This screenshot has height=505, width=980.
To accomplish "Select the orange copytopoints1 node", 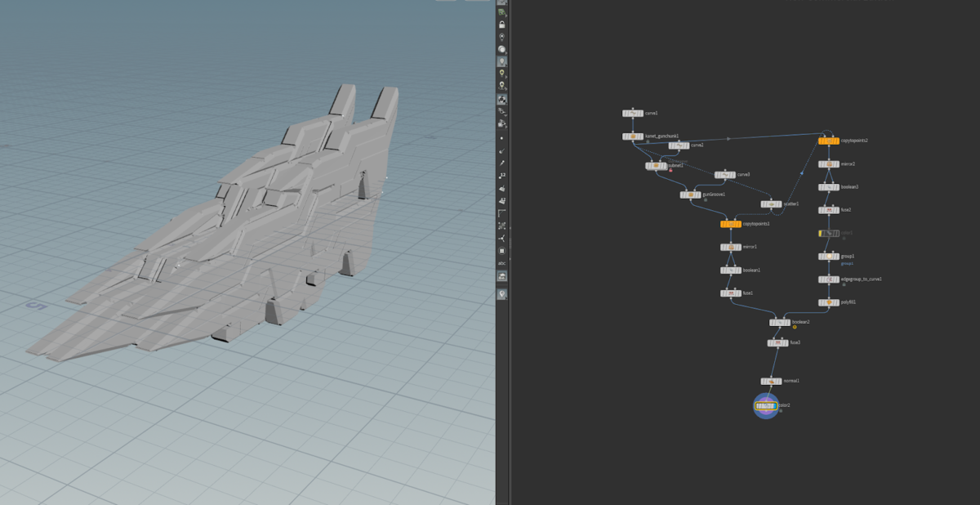I will click(x=731, y=223).
